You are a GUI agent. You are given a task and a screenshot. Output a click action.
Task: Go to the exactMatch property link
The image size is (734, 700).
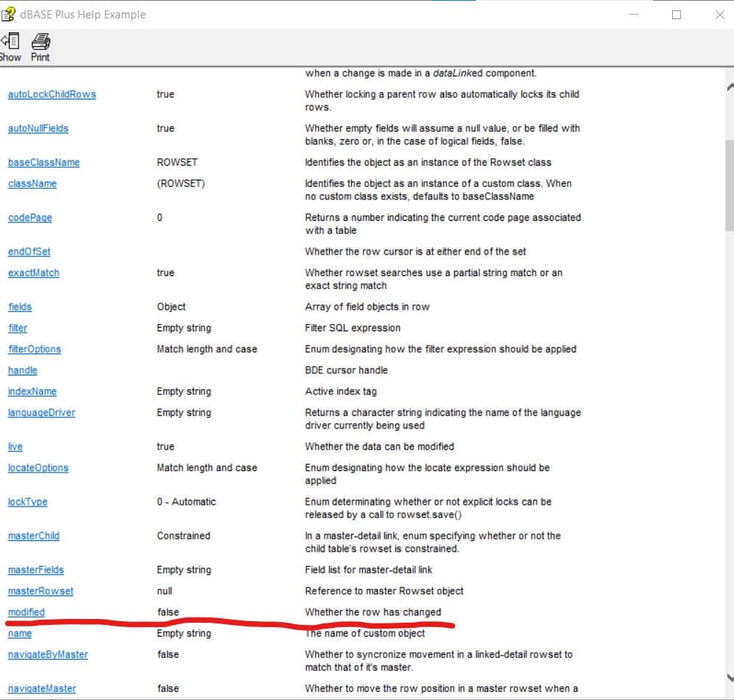coord(34,273)
